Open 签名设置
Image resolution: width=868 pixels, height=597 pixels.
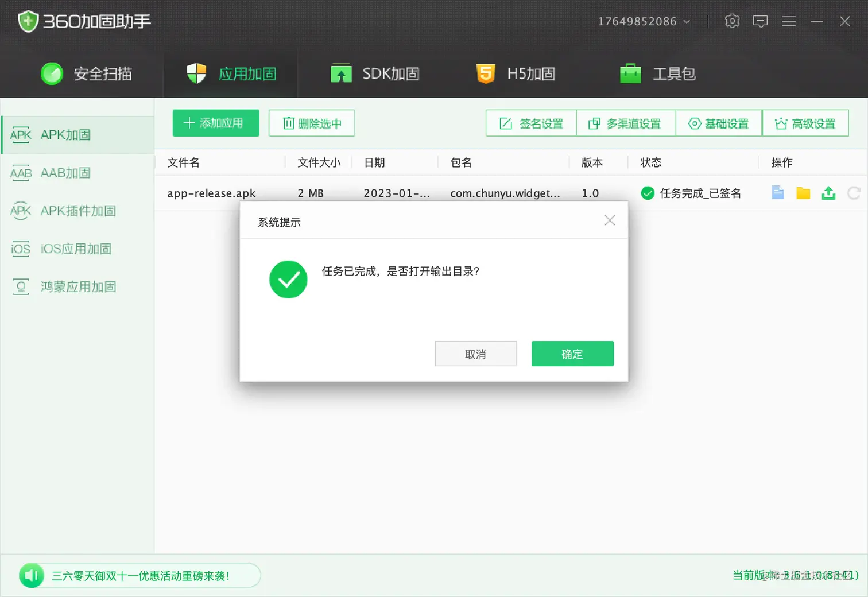(531, 123)
